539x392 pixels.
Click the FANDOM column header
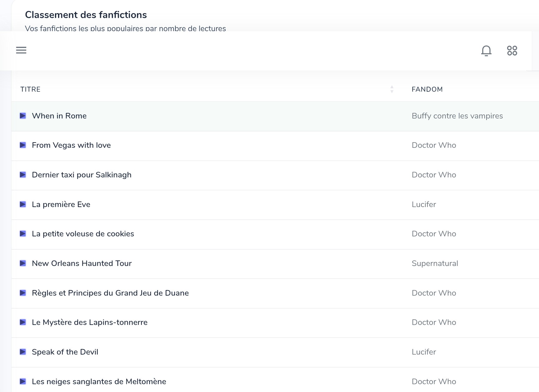pyautogui.click(x=427, y=89)
